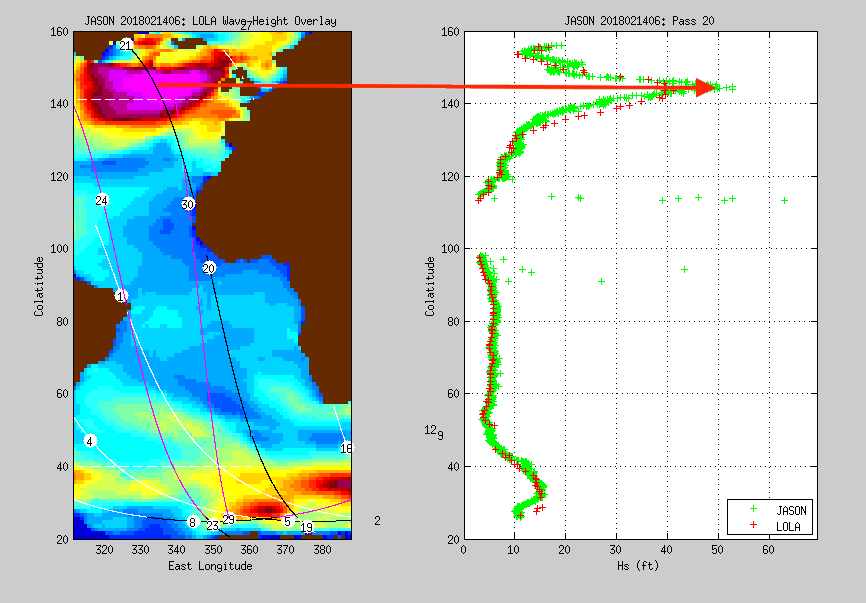Click the pass 23 label below map

213,526
